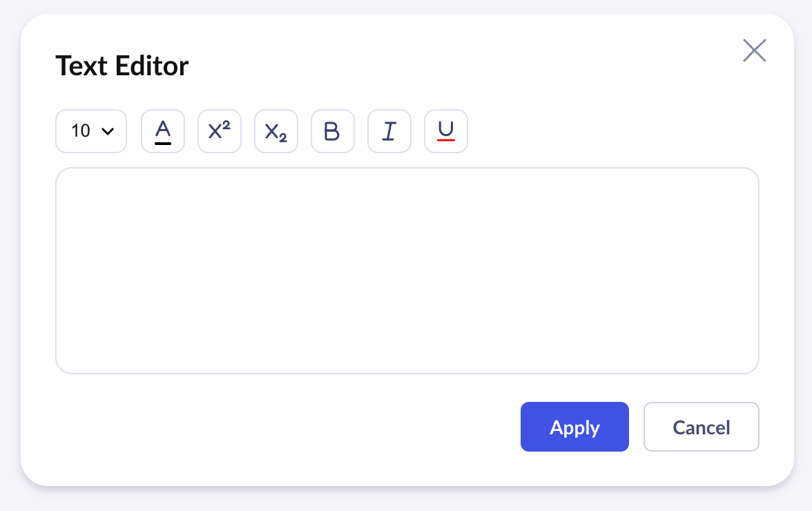Click the X² superscript icon
The image size is (812, 511).
(220, 131)
